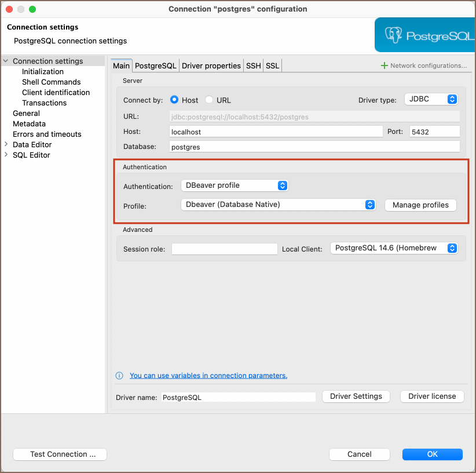
Task: Switch to the SSH tab
Action: tap(253, 66)
